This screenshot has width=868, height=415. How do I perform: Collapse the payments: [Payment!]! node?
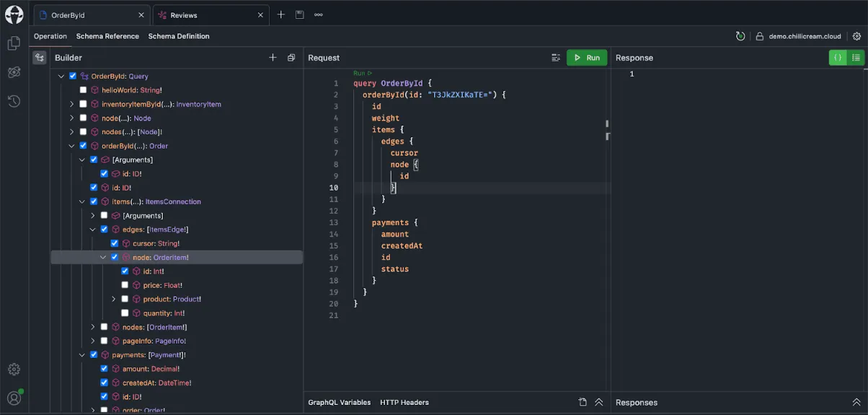point(82,355)
